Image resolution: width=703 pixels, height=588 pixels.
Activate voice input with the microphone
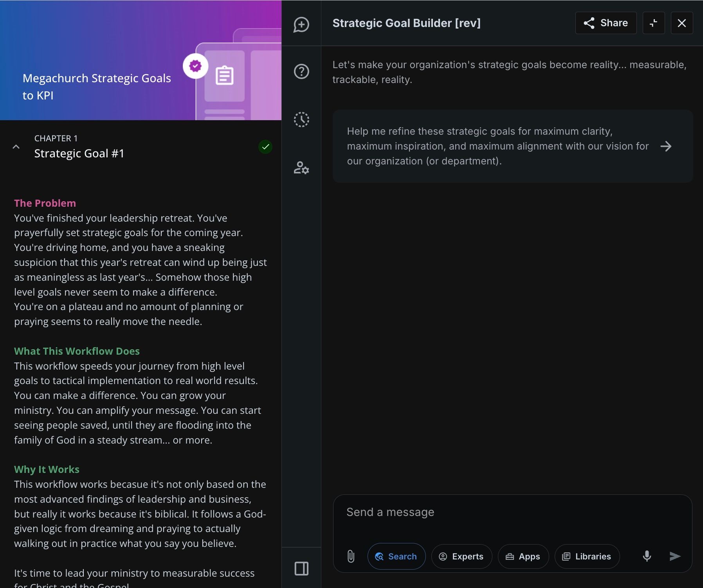(x=646, y=556)
